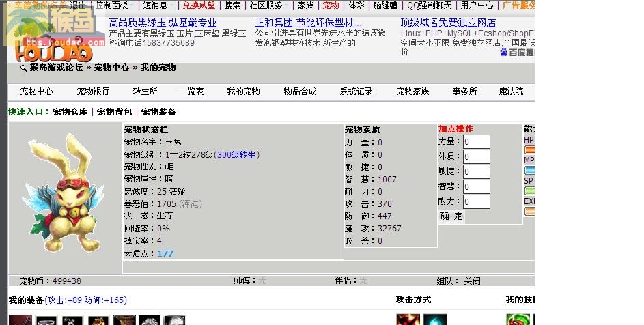Click the 善恶值 1705 text
644x325 pixels.
163,203
